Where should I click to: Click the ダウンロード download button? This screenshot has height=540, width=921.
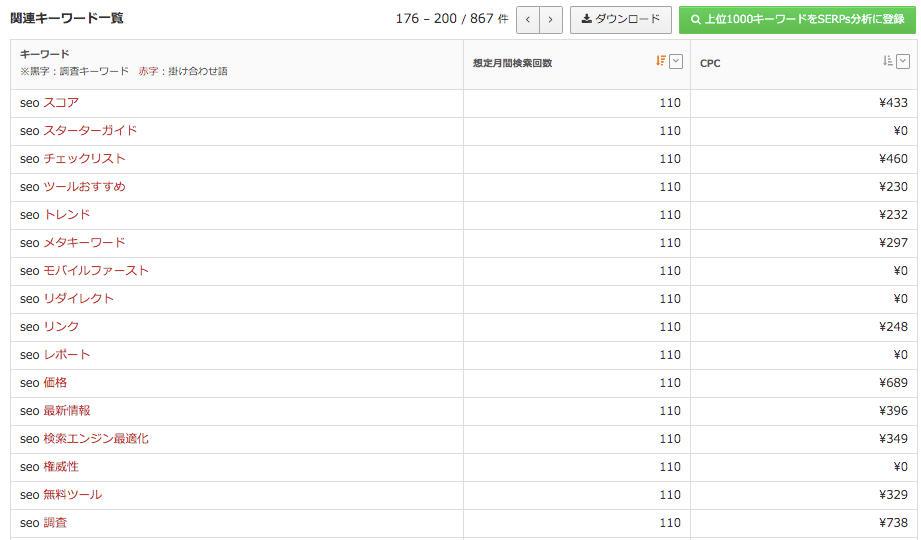[x=621, y=20]
